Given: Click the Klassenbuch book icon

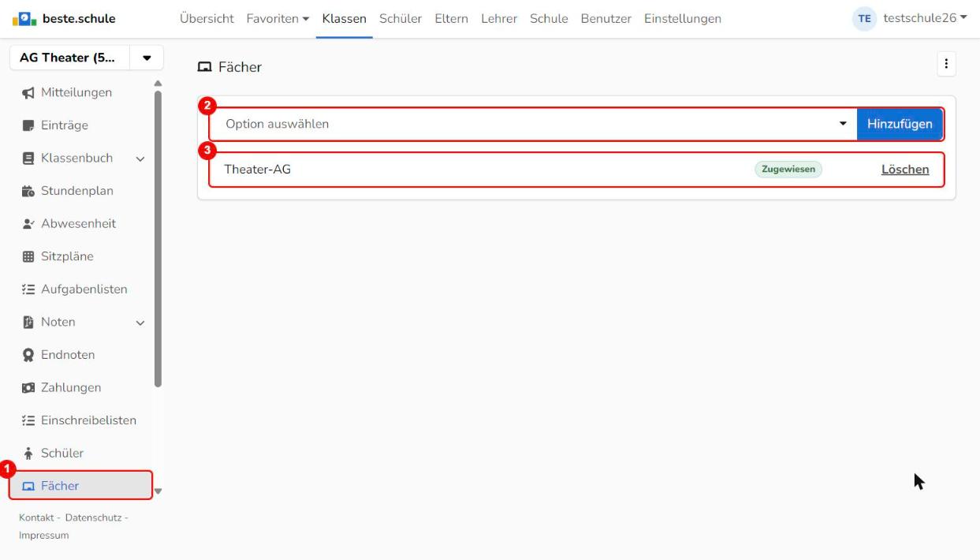Looking at the screenshot, I should [x=28, y=159].
